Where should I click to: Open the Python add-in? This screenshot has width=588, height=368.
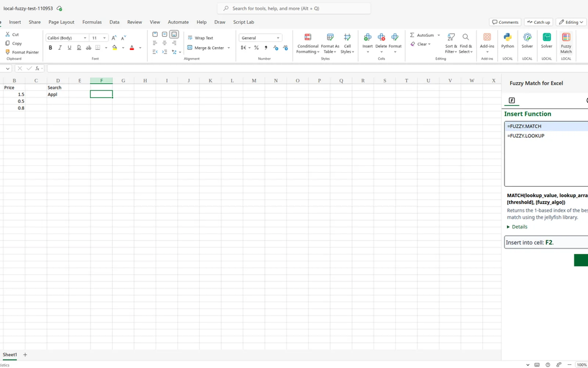(508, 41)
